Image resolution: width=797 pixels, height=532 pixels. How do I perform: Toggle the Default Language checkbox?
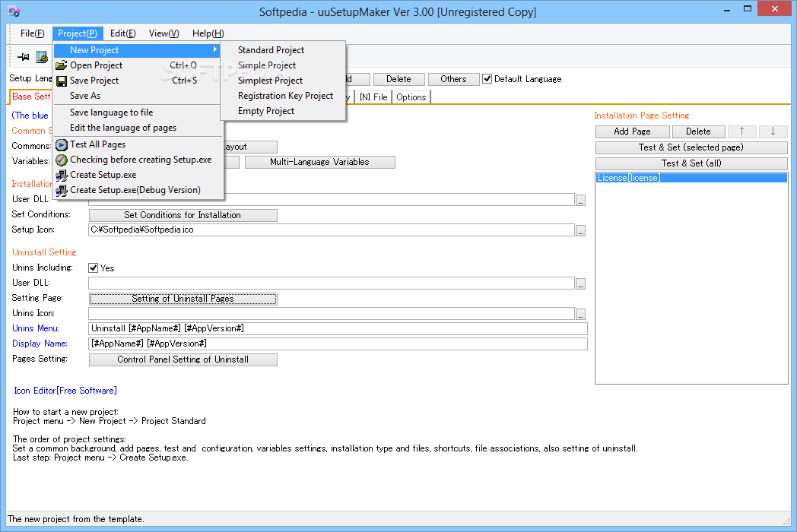pyautogui.click(x=487, y=79)
